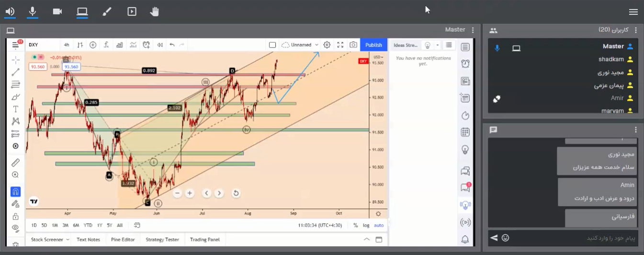Expand the Unnamed layout dropdown

[316, 45]
